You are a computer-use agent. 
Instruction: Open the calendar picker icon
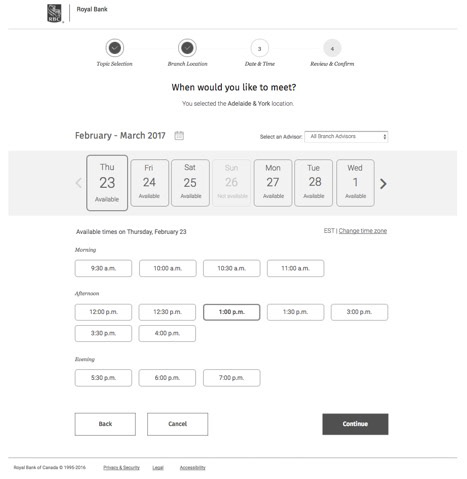click(179, 135)
